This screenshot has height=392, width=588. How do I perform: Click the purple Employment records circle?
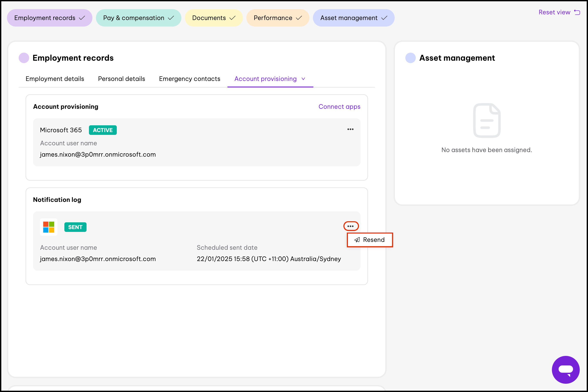24,58
